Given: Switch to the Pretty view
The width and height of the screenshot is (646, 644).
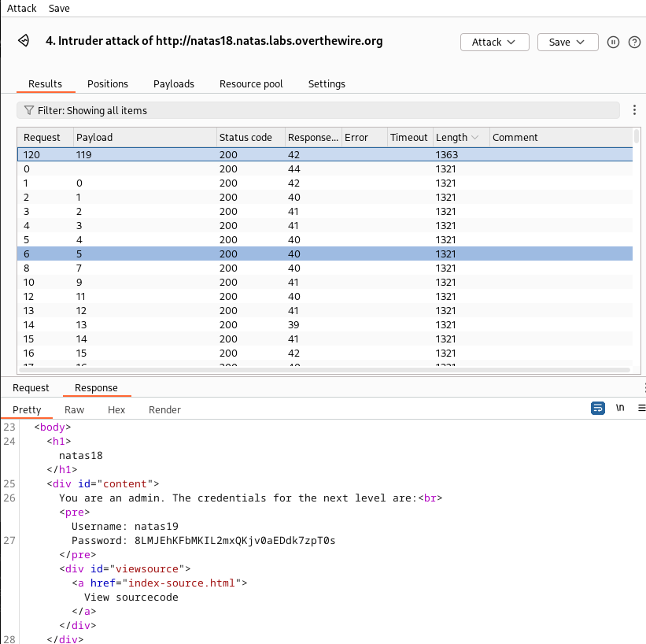Looking at the screenshot, I should click(27, 409).
